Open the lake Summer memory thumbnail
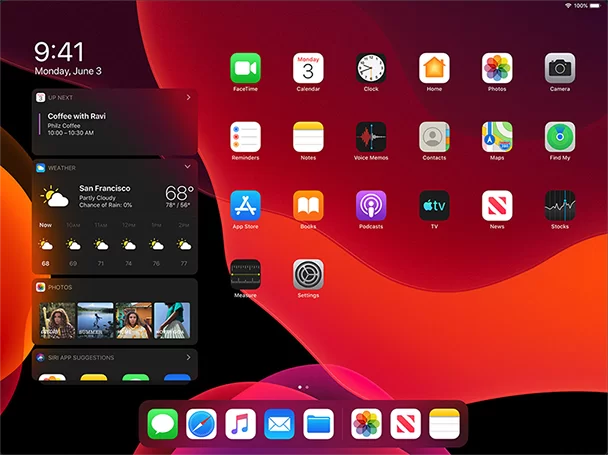 click(x=95, y=320)
